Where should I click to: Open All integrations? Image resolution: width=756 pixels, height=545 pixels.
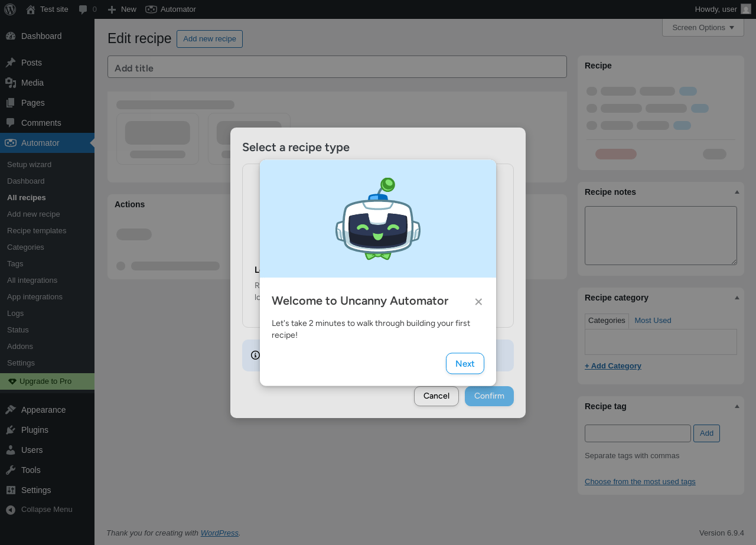(47, 280)
